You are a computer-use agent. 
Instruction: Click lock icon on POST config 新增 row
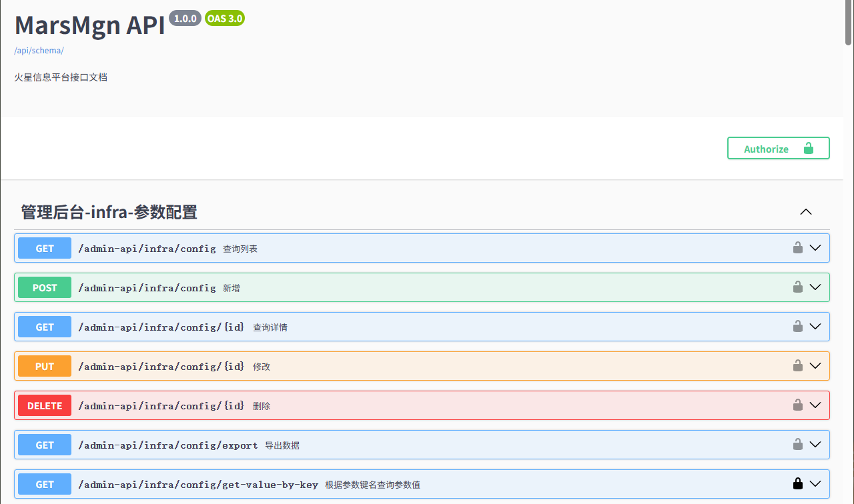pos(797,287)
